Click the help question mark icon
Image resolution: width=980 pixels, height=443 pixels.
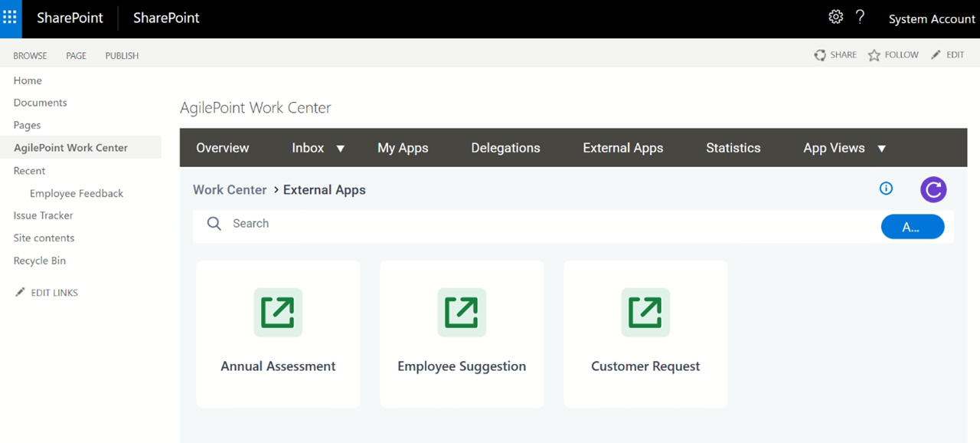point(861,17)
